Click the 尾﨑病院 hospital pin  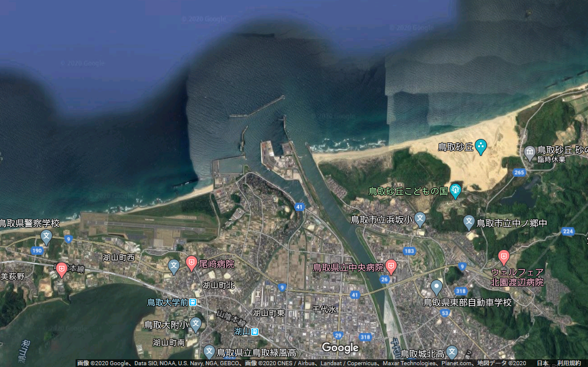tap(191, 262)
